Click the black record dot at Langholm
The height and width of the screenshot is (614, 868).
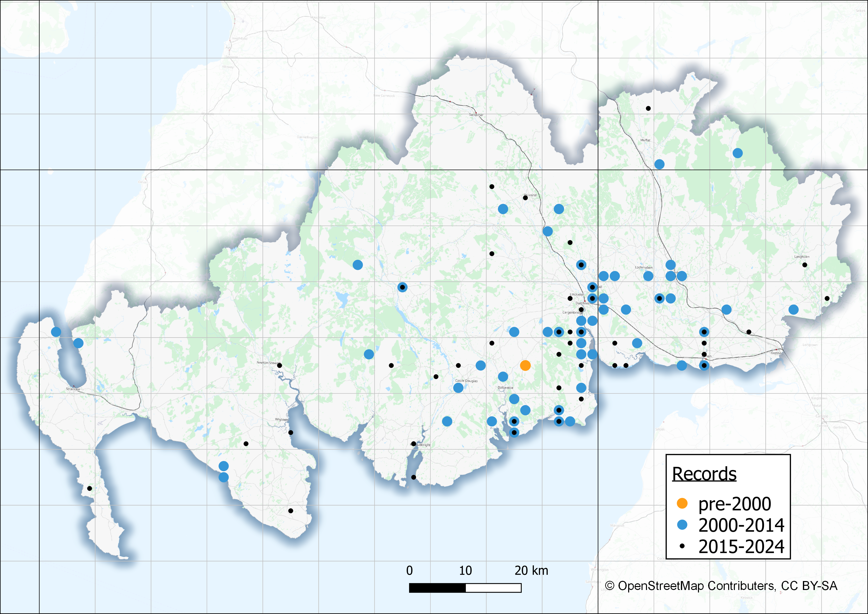[x=804, y=265]
